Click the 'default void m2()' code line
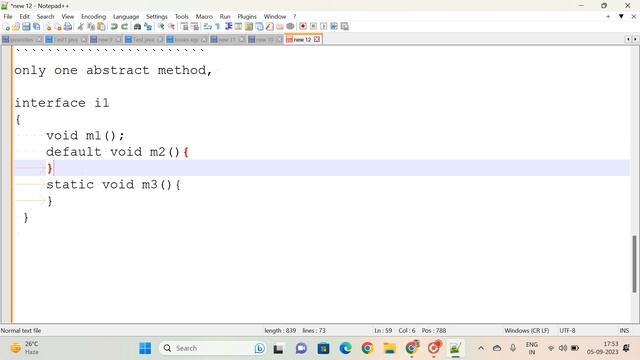Screen dimensions: 640x360 pyautogui.click(x=117, y=152)
